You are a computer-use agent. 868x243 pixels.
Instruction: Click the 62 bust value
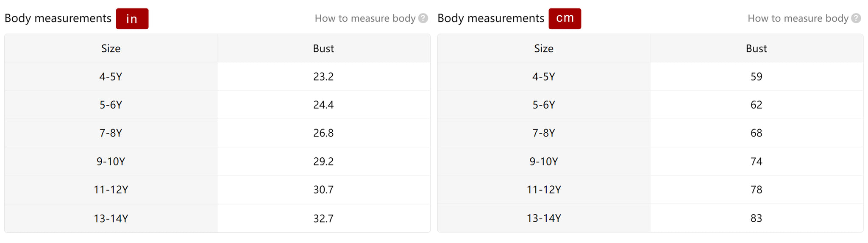pos(756,105)
